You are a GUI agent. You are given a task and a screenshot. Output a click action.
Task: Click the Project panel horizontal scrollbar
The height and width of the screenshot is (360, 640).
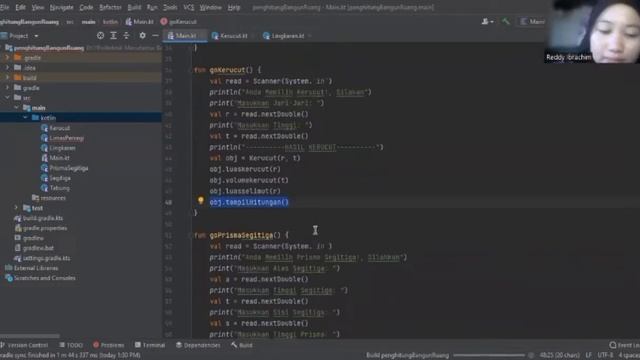tap(31, 336)
